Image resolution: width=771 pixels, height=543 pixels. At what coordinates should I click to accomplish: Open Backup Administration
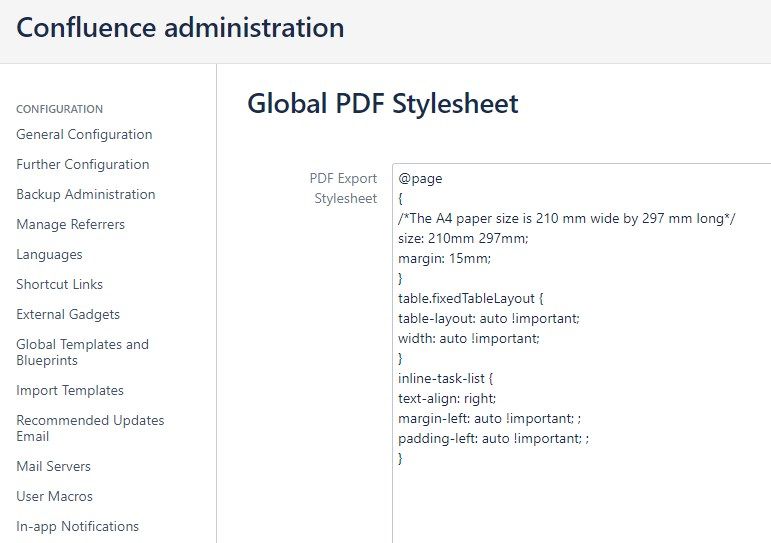point(86,194)
